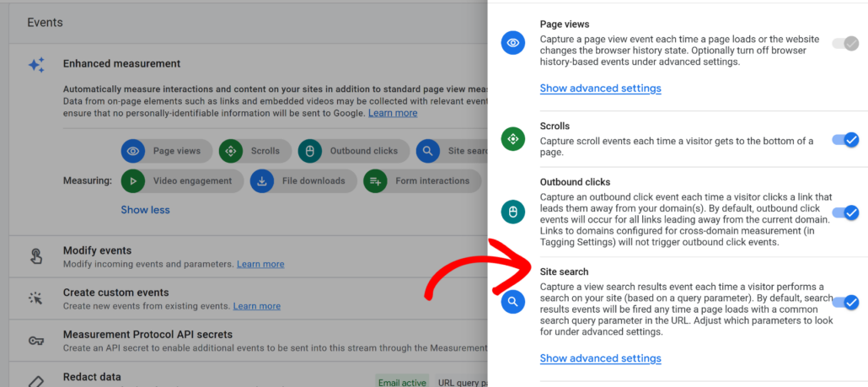Click the Enhanced measurement heading
Screen dimensions: 868x387
[122, 64]
